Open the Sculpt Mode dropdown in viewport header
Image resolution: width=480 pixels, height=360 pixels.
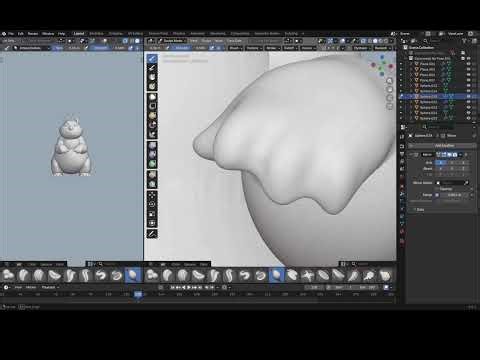tap(173, 41)
